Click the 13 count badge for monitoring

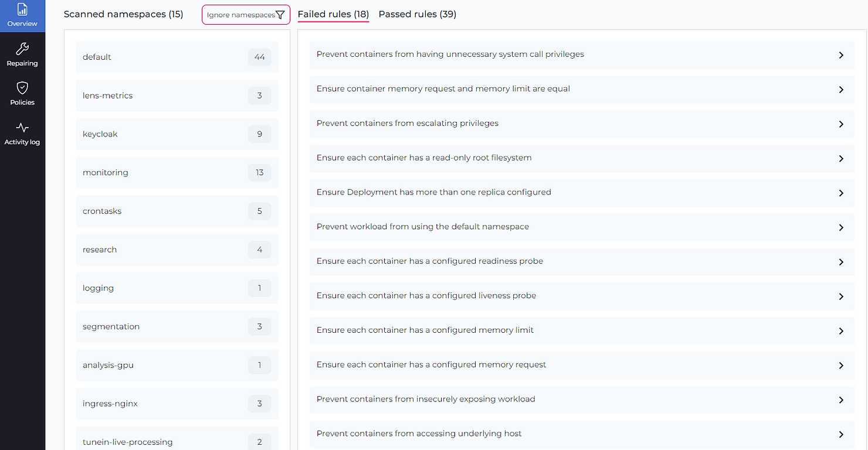260,172
